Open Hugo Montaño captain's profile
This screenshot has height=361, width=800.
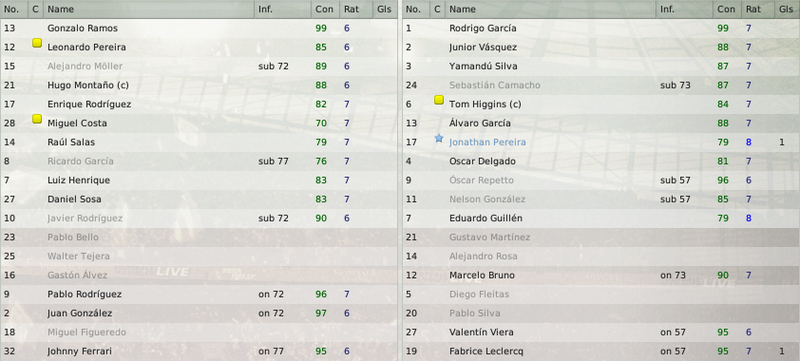click(88, 85)
